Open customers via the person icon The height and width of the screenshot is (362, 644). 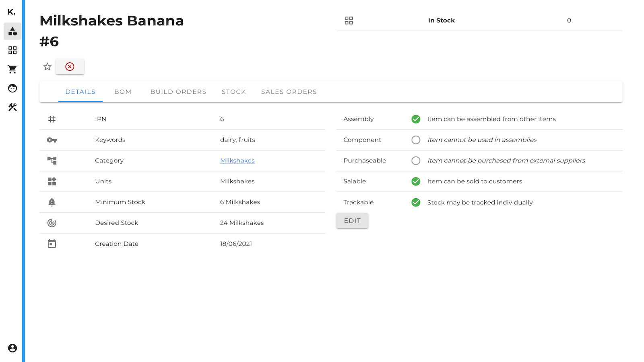pyautogui.click(x=12, y=88)
